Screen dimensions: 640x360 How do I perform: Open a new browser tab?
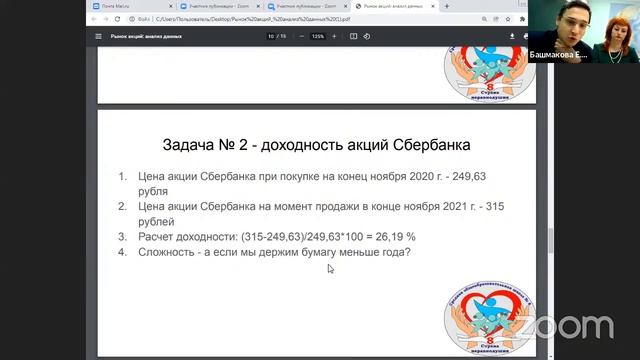[447, 6]
